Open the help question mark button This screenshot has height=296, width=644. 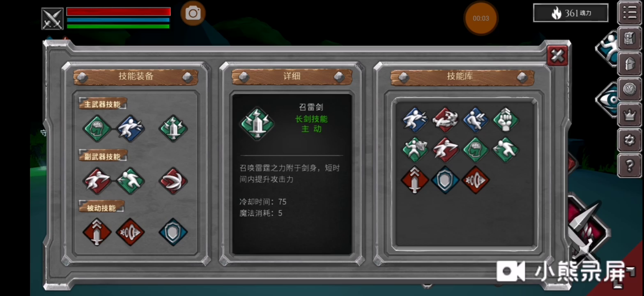[629, 166]
